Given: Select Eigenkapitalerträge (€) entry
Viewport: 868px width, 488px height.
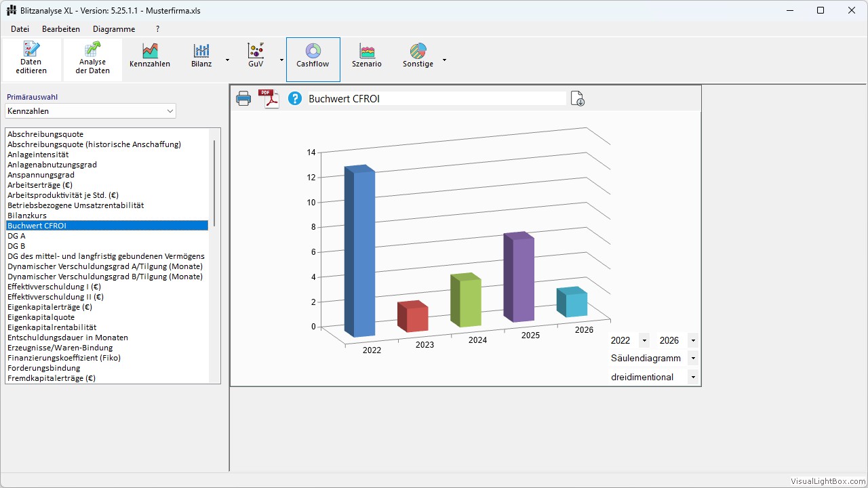Looking at the screenshot, I should click(x=107, y=307).
